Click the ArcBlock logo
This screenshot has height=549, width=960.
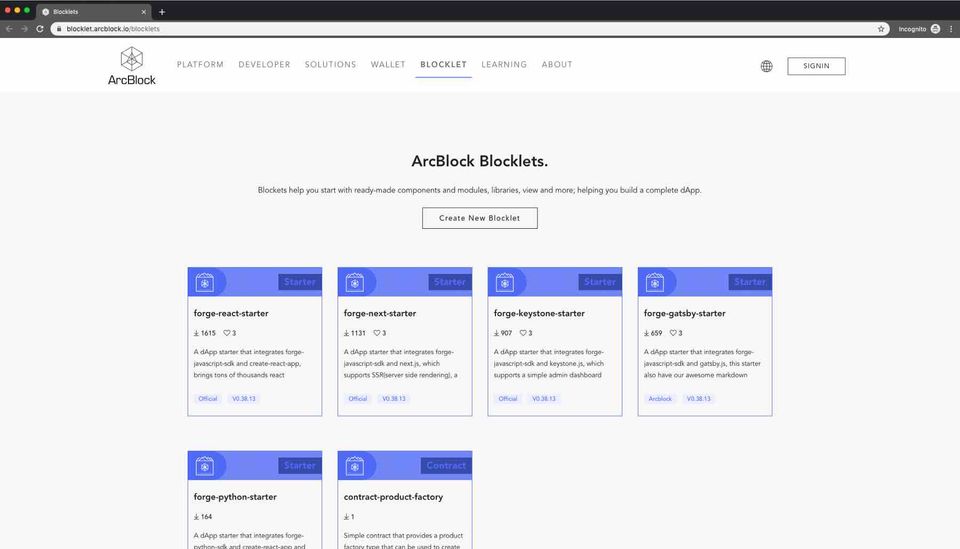pos(131,65)
